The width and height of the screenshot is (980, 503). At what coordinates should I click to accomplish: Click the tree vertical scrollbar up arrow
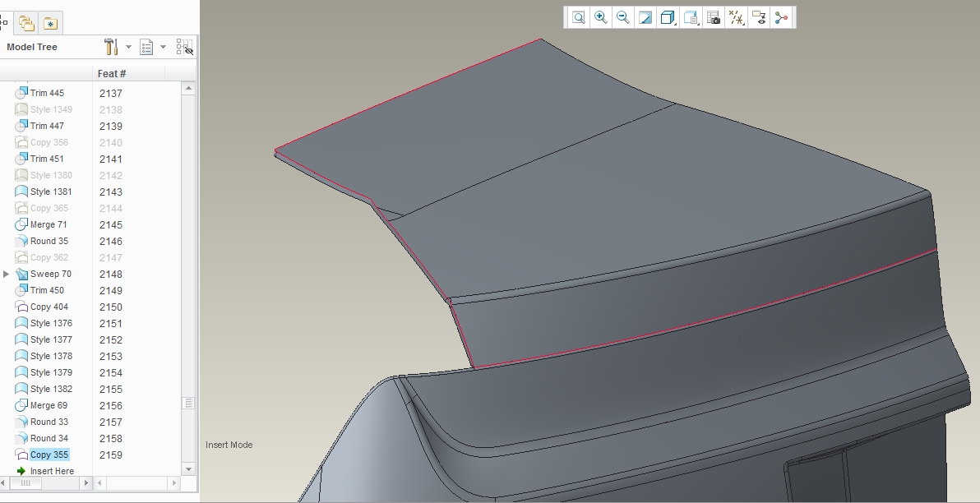coord(188,89)
